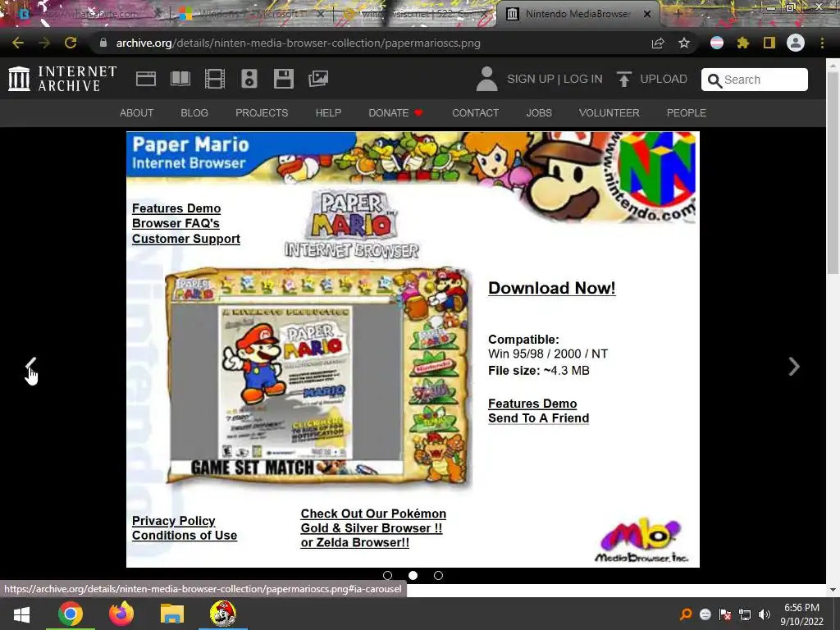Click the taskbar clock showing 6:56 PM
Image resolution: width=840 pixels, height=630 pixels.
click(x=801, y=614)
